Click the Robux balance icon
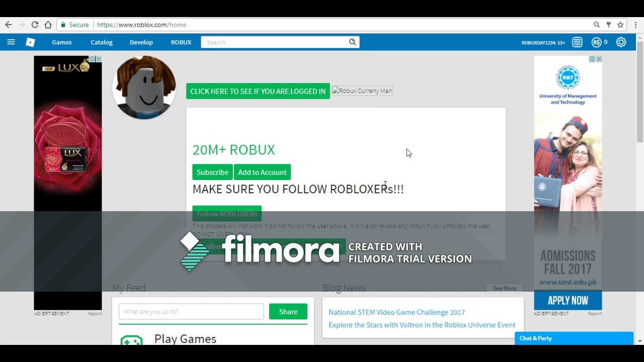Viewport: 644px width, 362px height. pyautogui.click(x=597, y=42)
